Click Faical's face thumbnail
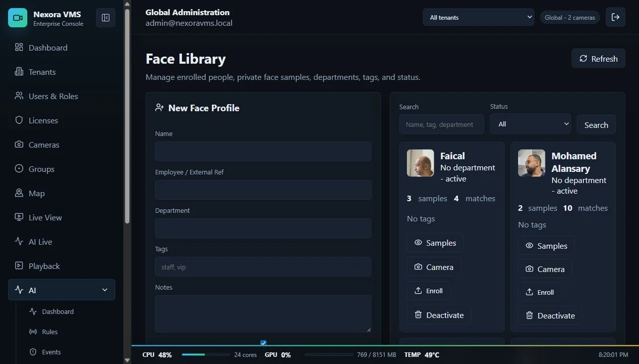Image resolution: width=639 pixels, height=364 pixels. tap(421, 163)
